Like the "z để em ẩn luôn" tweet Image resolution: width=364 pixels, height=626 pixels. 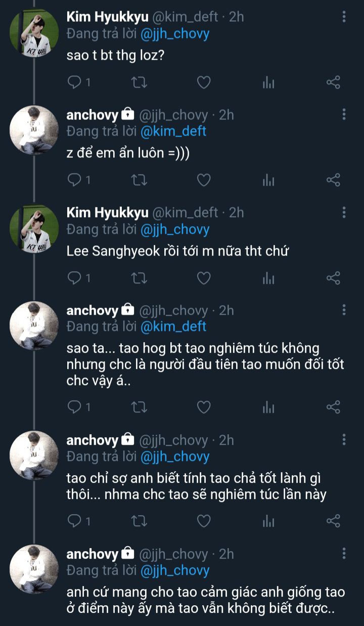point(203,180)
